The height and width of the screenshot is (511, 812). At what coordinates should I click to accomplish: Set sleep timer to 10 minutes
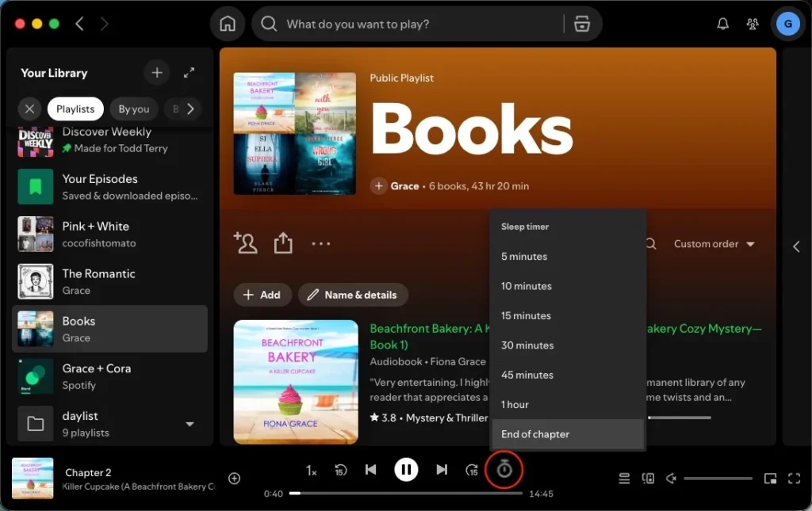coord(567,286)
